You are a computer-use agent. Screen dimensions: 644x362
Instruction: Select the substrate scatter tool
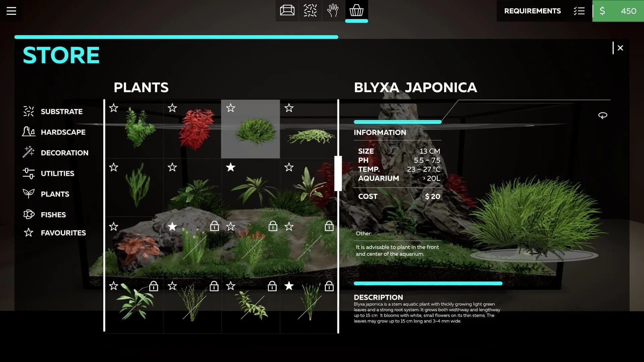pyautogui.click(x=310, y=11)
